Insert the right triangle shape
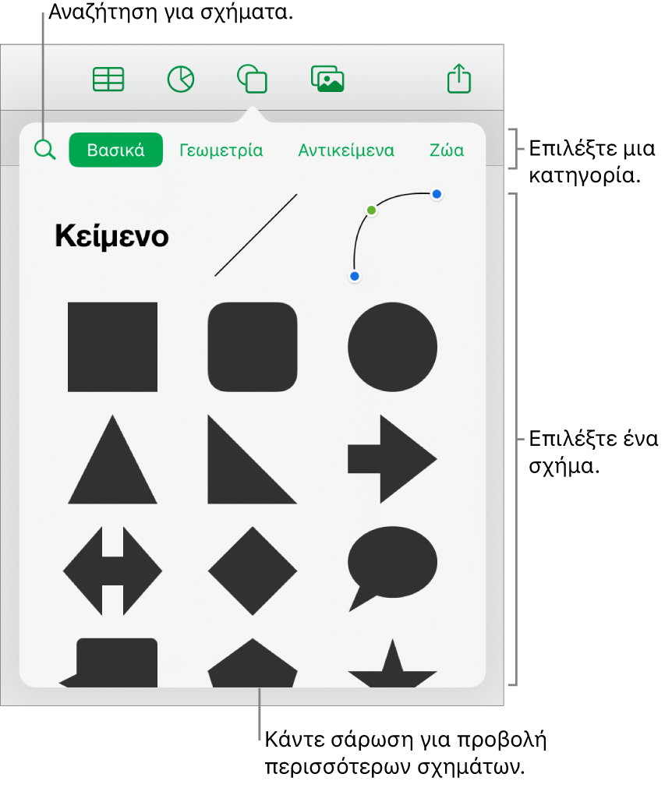Screen dimensions: 672x788 (253, 459)
